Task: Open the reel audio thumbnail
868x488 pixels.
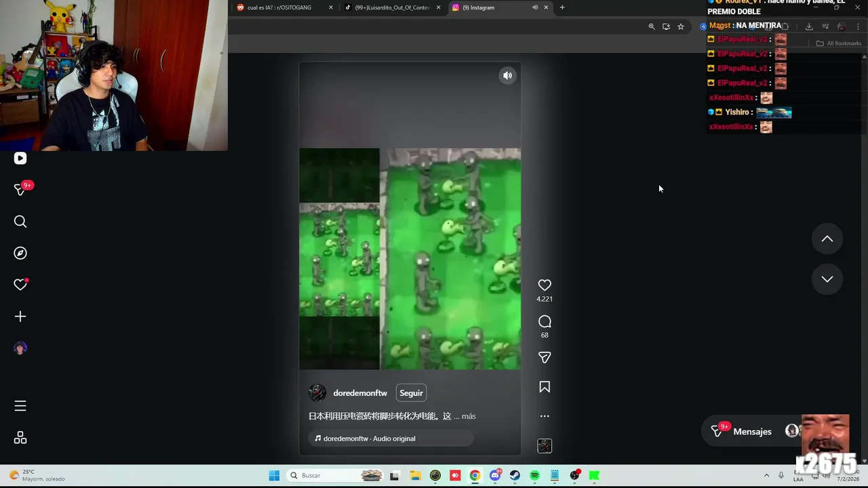Action: tap(545, 446)
